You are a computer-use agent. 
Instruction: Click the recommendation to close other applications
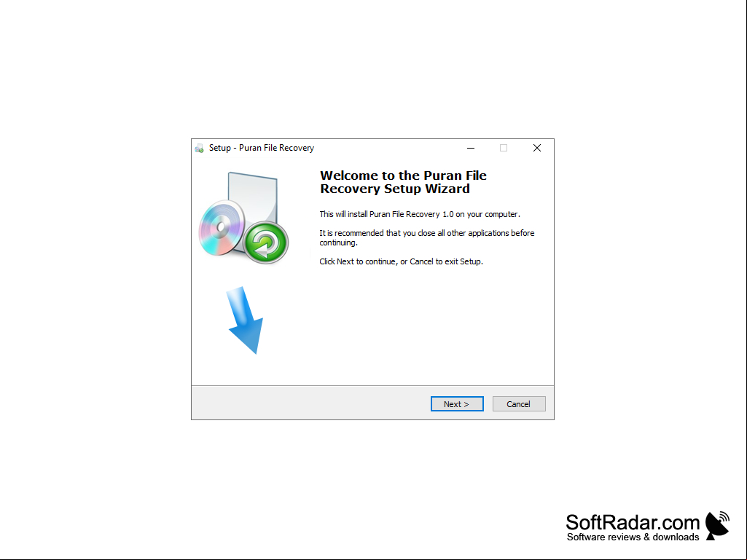(x=427, y=237)
